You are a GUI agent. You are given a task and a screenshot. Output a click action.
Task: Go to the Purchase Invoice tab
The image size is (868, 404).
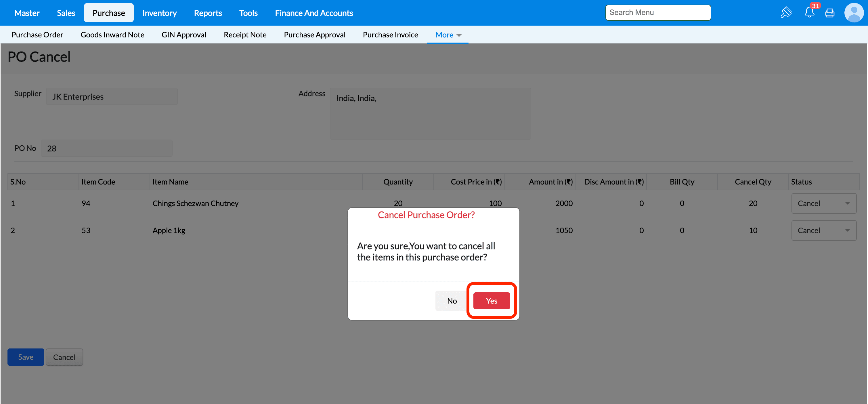coord(390,35)
